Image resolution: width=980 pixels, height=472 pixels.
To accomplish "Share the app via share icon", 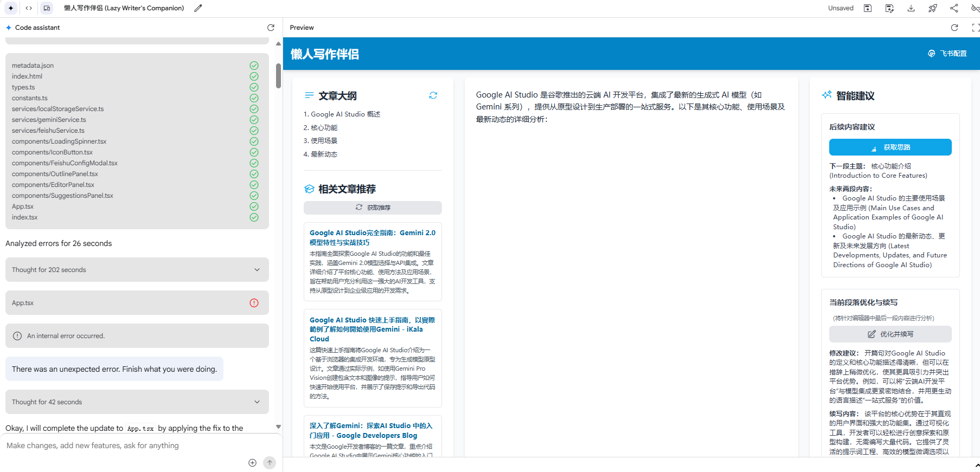I will 954,8.
